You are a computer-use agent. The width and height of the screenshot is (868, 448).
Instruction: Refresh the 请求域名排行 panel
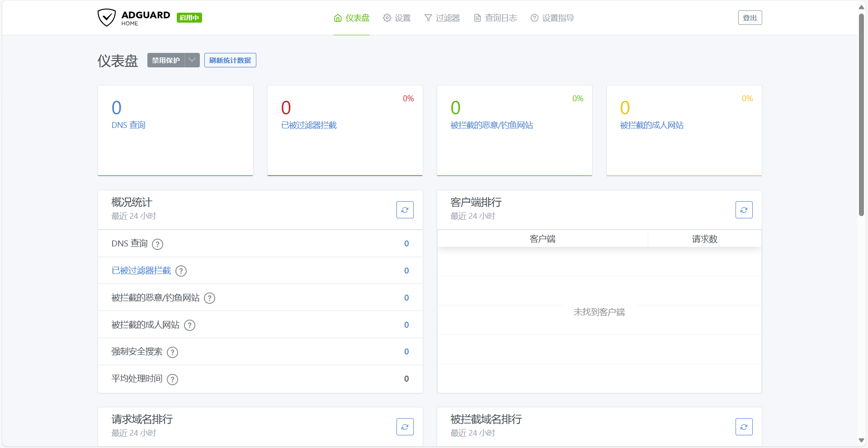coord(405,427)
